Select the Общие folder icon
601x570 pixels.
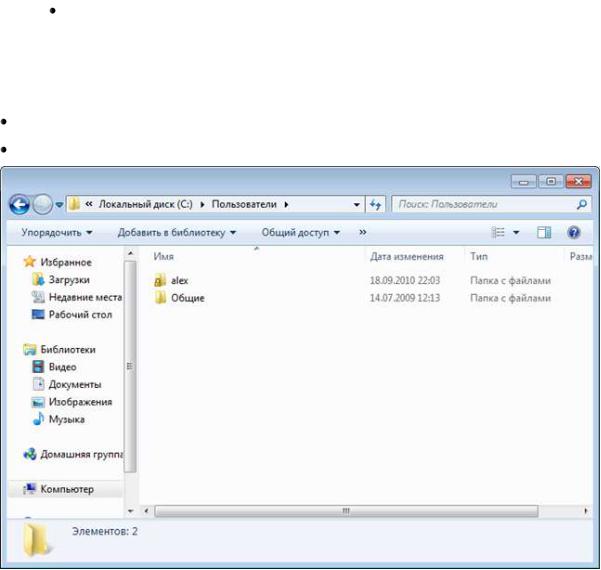point(160,297)
